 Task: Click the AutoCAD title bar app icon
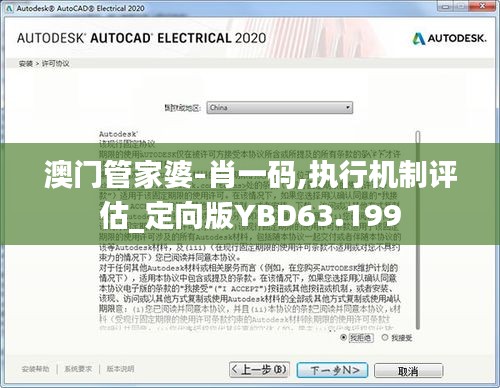click(x=9, y=8)
